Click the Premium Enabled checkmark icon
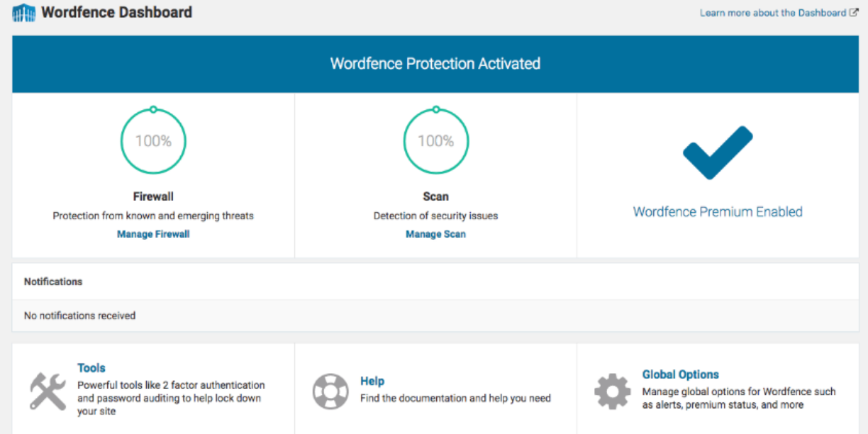 click(718, 153)
